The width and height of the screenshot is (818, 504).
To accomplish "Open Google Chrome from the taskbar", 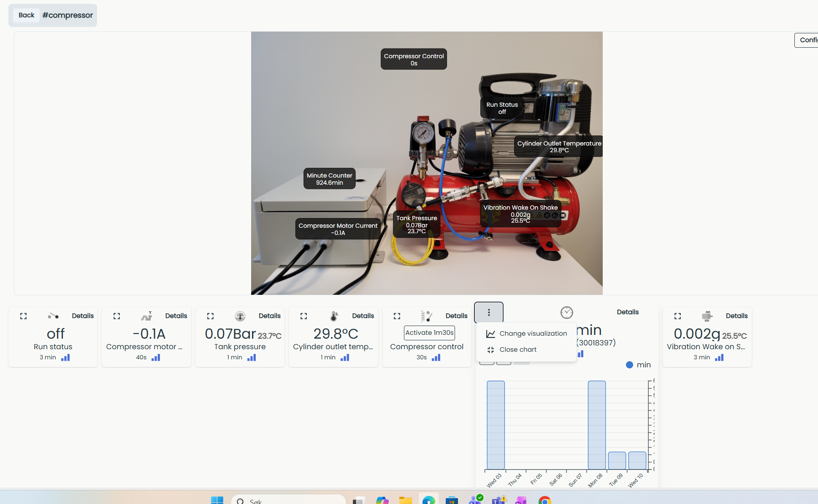I will [544, 500].
